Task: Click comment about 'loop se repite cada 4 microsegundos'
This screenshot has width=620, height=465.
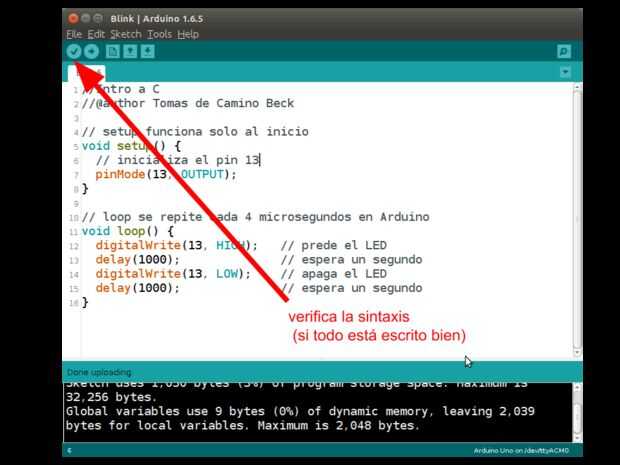Action: [255, 217]
